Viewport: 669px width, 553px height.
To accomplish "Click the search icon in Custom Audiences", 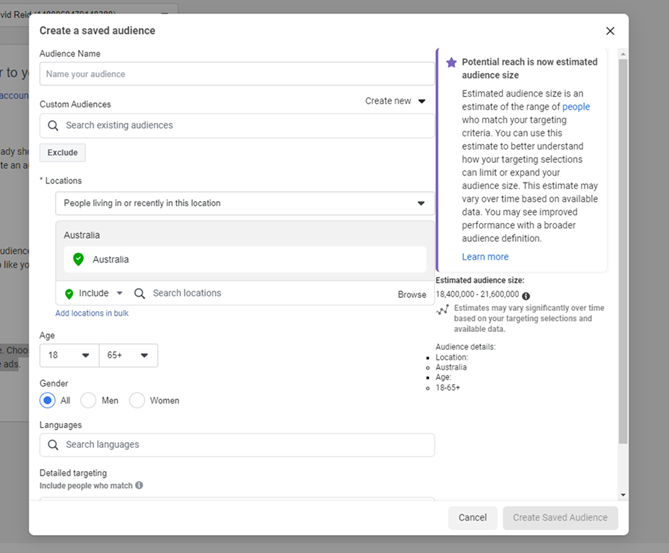I will click(x=53, y=126).
